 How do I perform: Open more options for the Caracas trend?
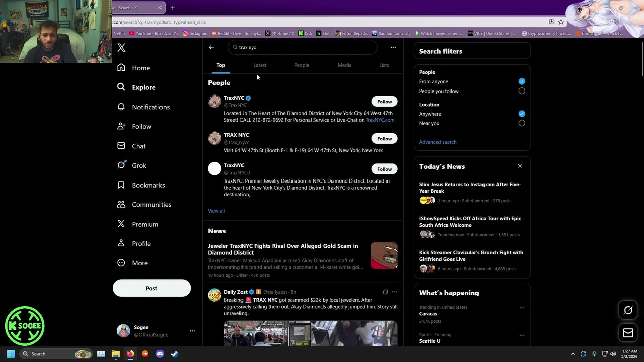522,308
